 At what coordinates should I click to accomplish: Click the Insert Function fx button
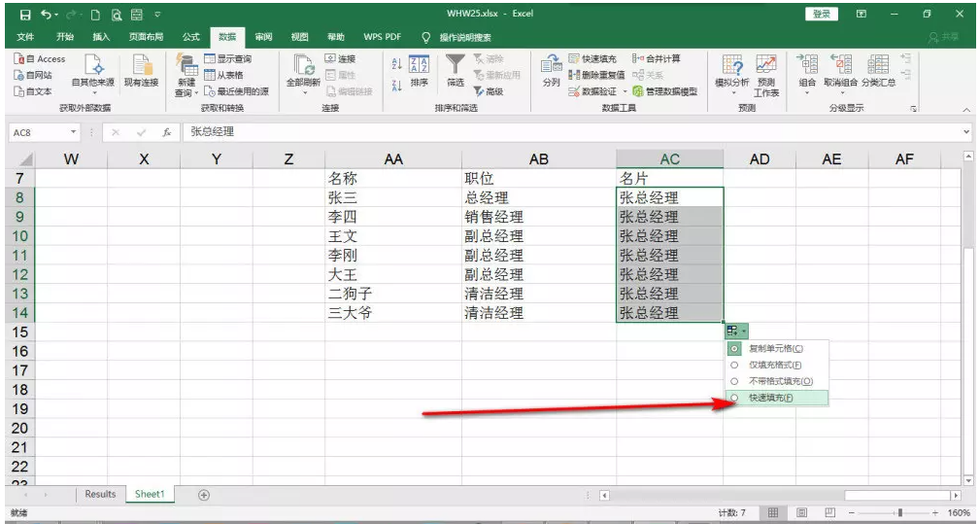click(167, 132)
